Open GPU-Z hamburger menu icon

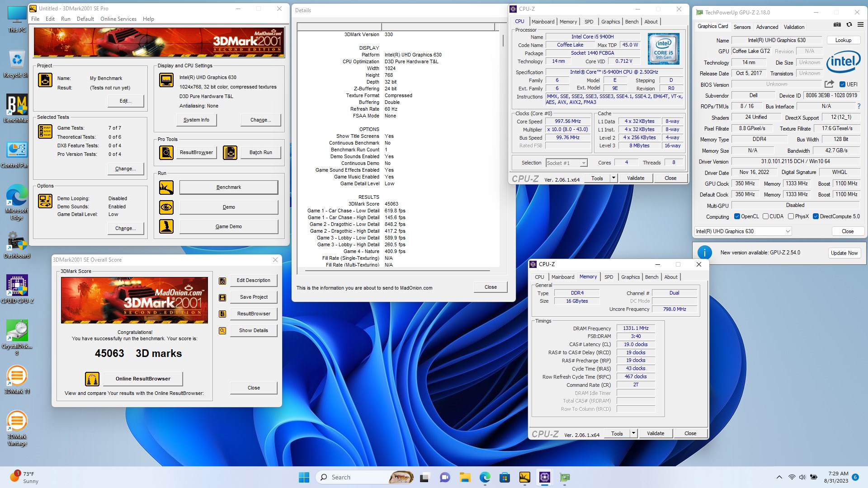[x=860, y=25]
